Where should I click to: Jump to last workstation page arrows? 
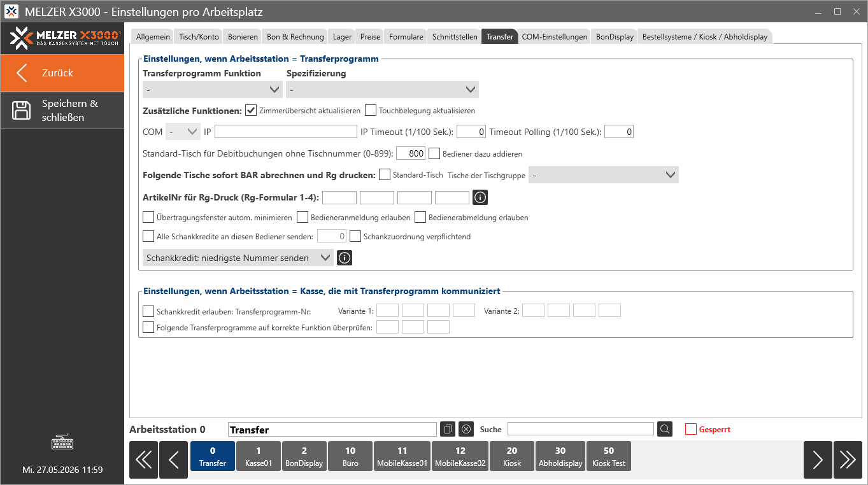[x=848, y=460]
